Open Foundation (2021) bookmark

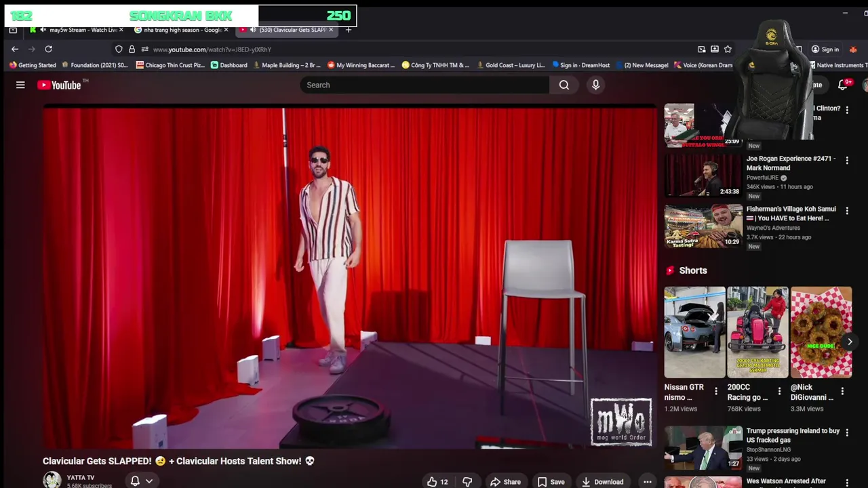pos(95,65)
